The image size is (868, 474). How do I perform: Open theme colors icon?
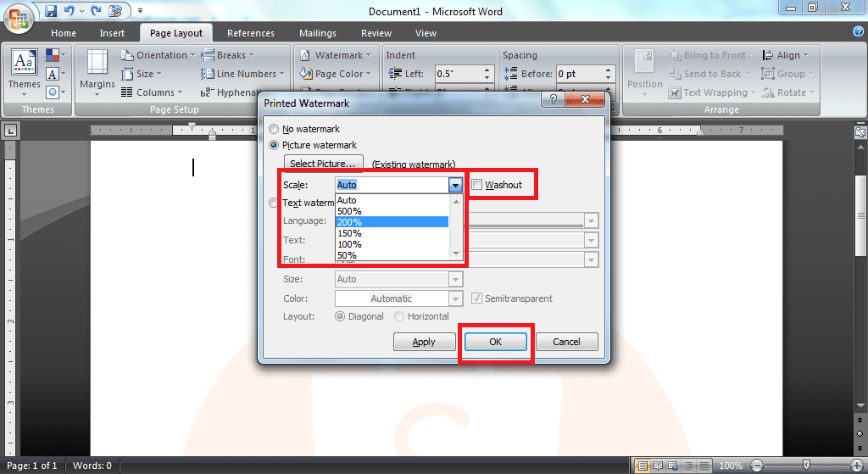55,55
